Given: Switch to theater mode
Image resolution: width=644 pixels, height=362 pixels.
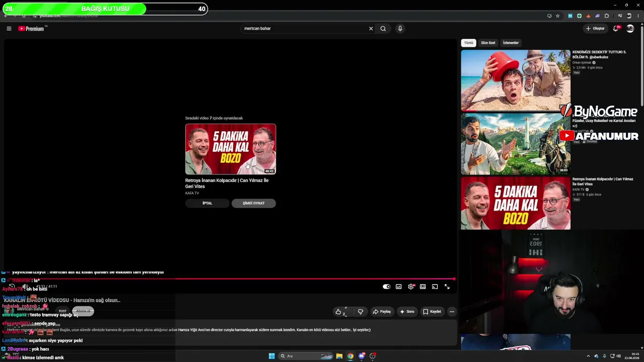Looking at the screenshot, I should coord(423,287).
